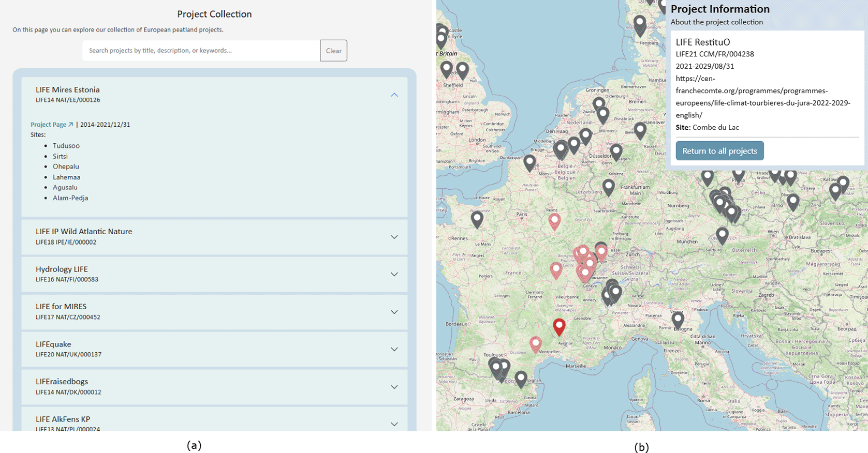Click the gray marker west of Frankfurt
Viewport: 868px width, 453px height.
[609, 187]
